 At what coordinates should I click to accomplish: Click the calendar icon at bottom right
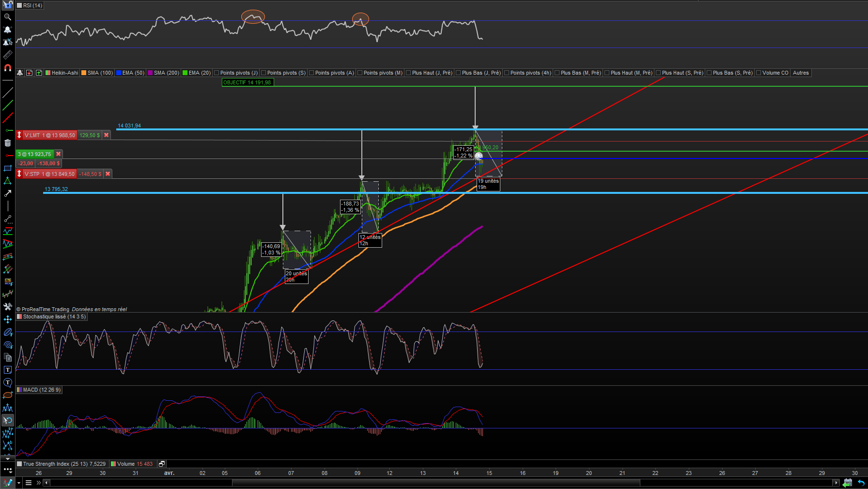point(848,483)
